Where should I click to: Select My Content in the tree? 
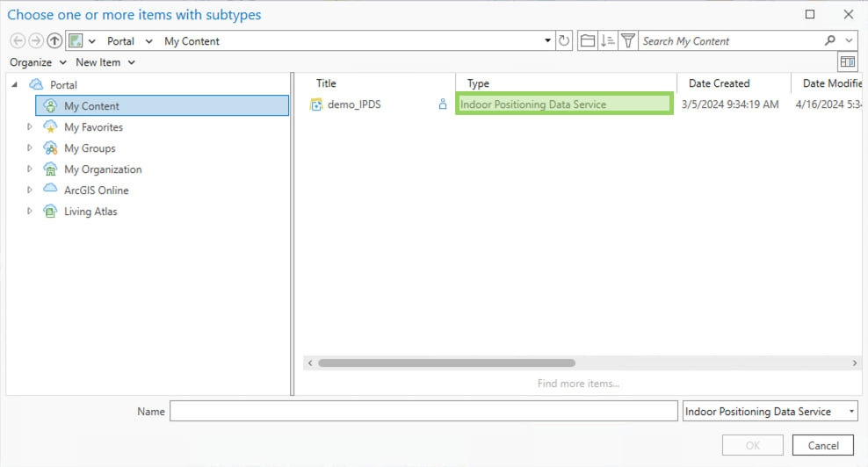pyautogui.click(x=163, y=105)
